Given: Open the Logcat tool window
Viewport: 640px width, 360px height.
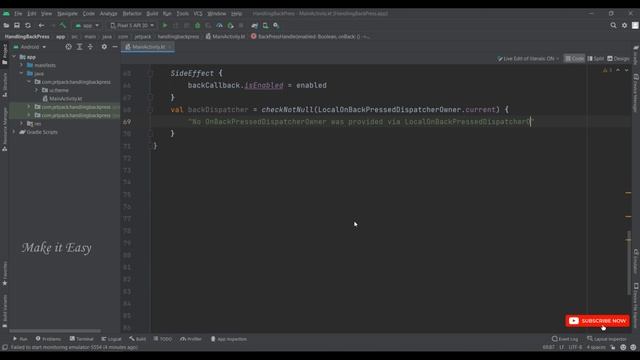Looking at the screenshot, I should (111, 339).
